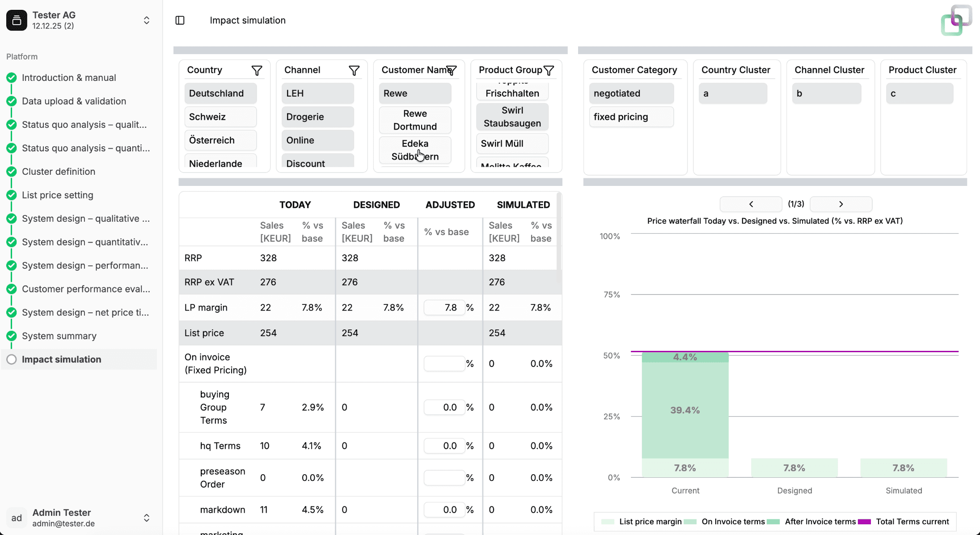The image size is (980, 535).
Task: Toggle the sidebar panel icon
Action: click(x=180, y=20)
